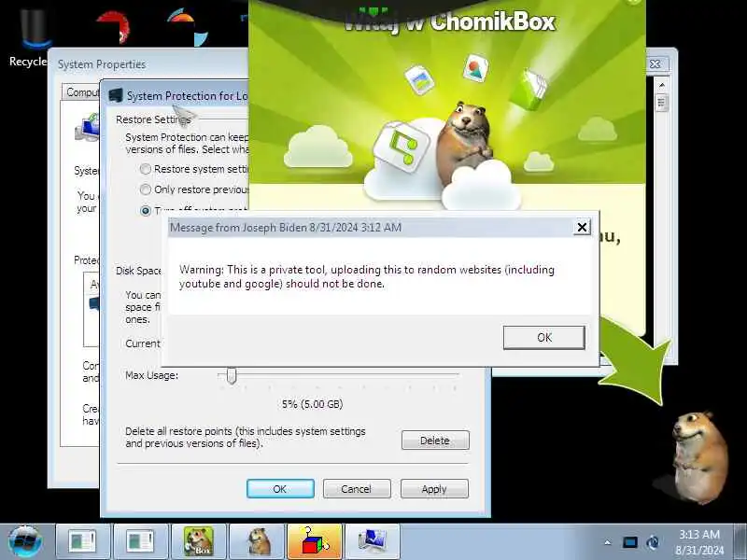
Task: Click the map pin photo icon in ChomikBox
Action: click(474, 67)
